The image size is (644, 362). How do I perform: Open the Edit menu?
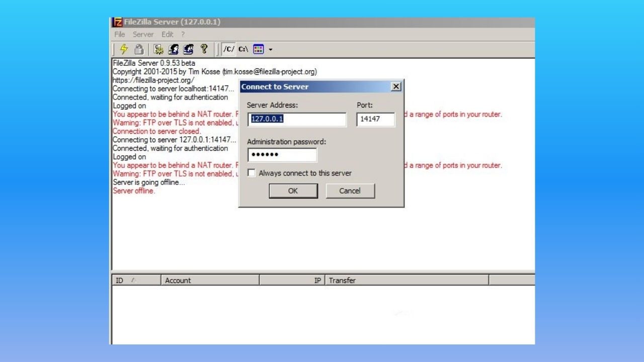pos(168,34)
